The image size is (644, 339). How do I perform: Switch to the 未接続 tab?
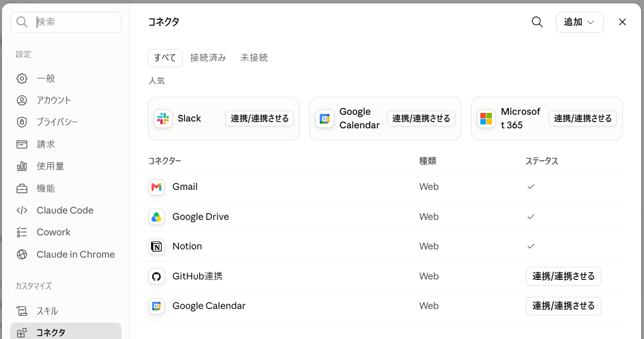(254, 58)
